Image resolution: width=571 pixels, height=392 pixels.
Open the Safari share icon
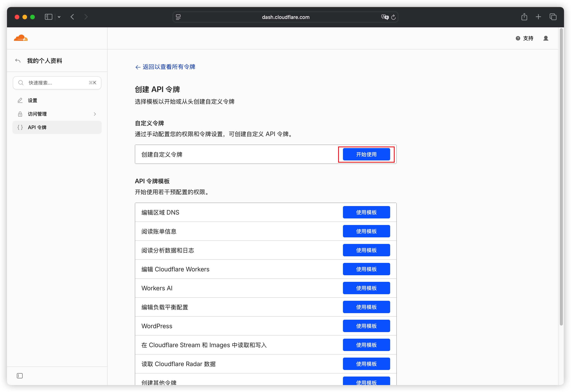coord(524,17)
